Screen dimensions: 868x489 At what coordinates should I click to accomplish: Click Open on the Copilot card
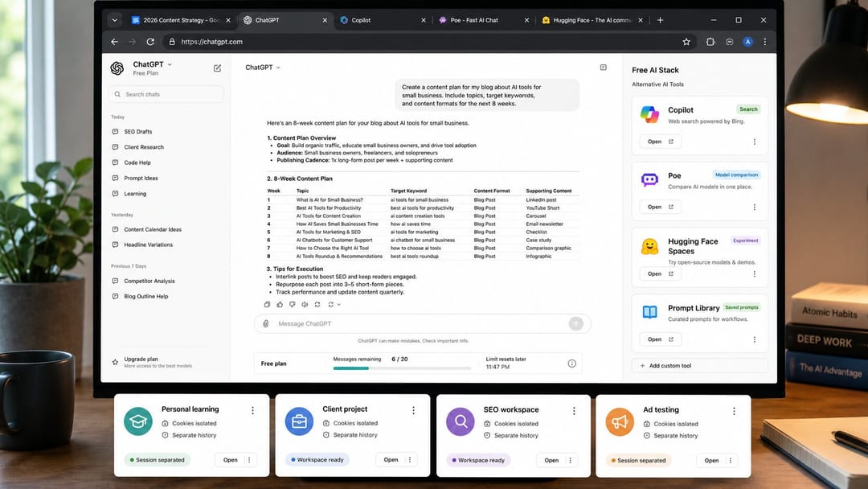(x=661, y=142)
